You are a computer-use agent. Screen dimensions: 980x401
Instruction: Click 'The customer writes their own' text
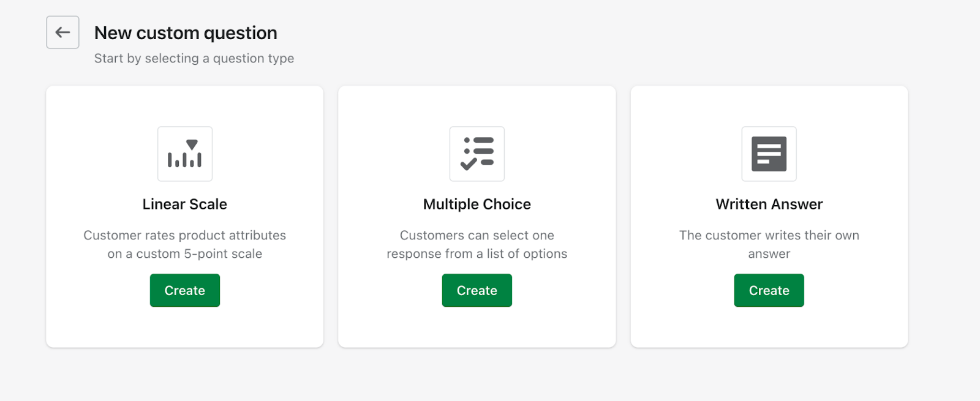tap(769, 236)
